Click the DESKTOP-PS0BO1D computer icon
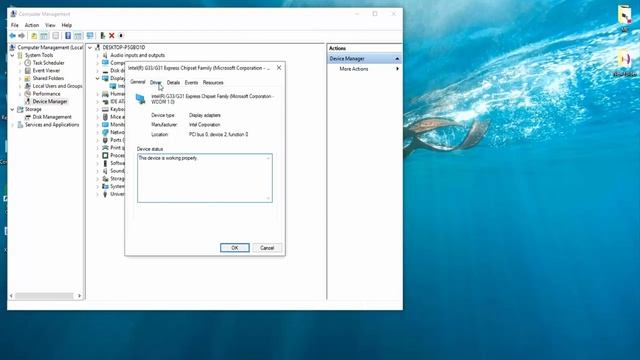 [x=98, y=47]
